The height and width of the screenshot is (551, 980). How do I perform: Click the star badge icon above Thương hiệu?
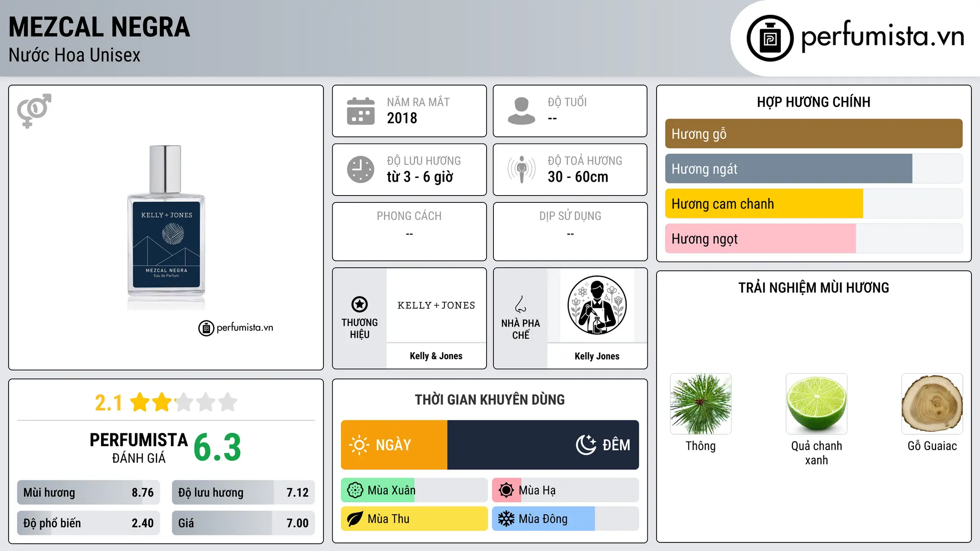(359, 304)
